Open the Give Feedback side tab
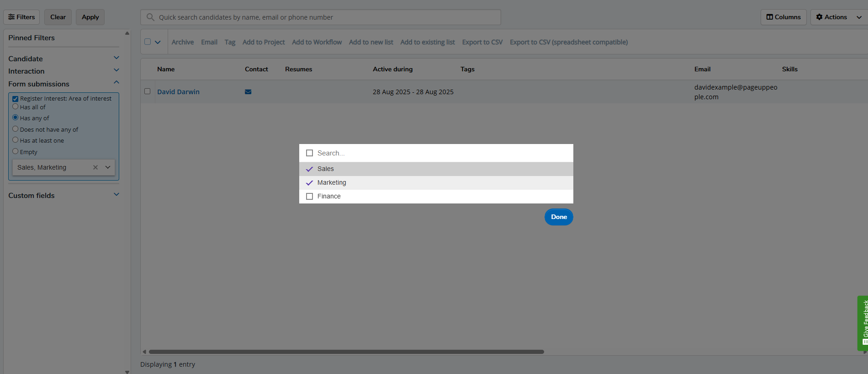The width and height of the screenshot is (868, 374). pos(863,323)
